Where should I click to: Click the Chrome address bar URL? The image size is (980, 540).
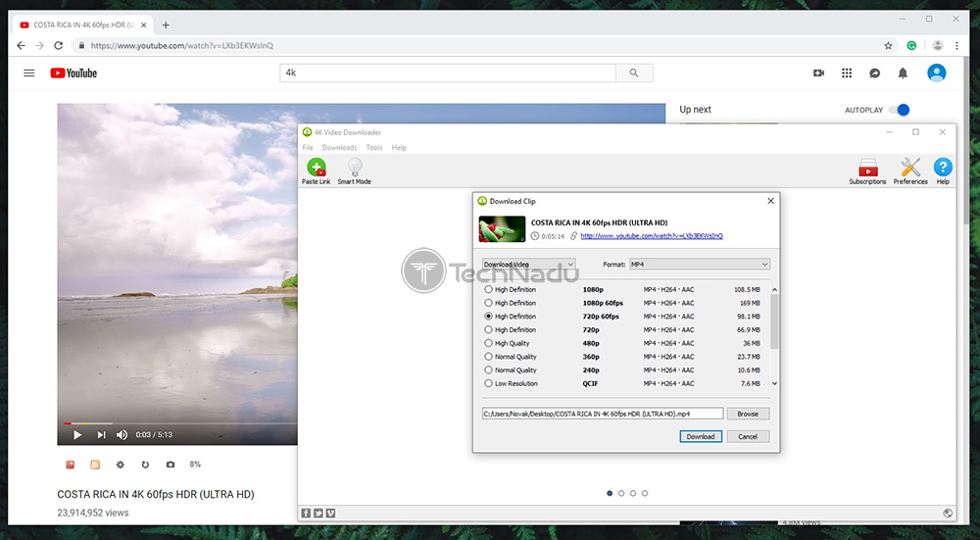182,46
